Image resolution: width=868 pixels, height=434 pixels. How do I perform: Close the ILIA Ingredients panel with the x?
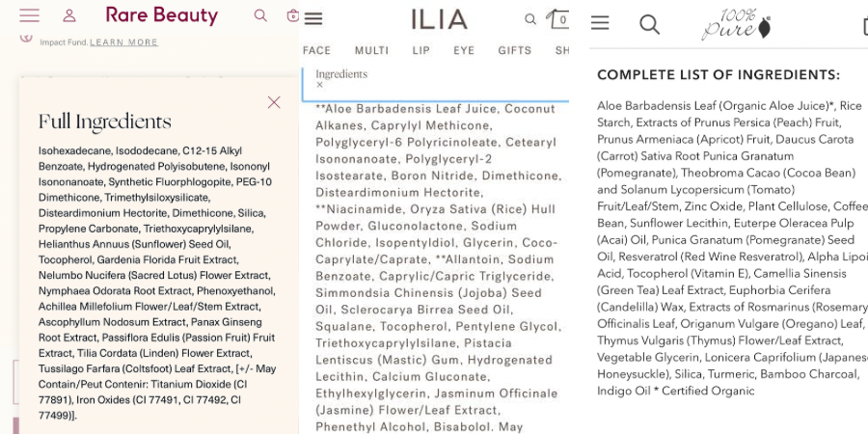click(319, 85)
